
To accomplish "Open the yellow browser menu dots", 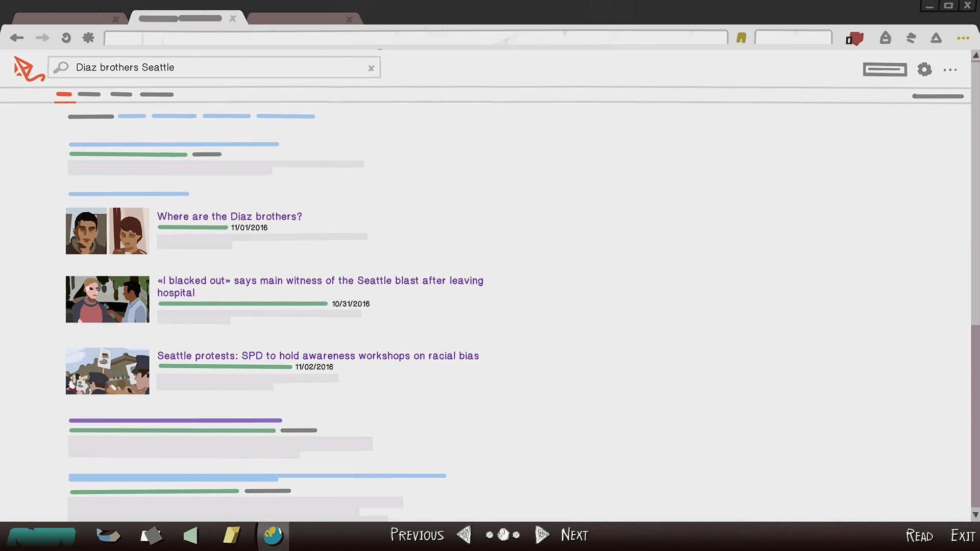I will click(963, 38).
